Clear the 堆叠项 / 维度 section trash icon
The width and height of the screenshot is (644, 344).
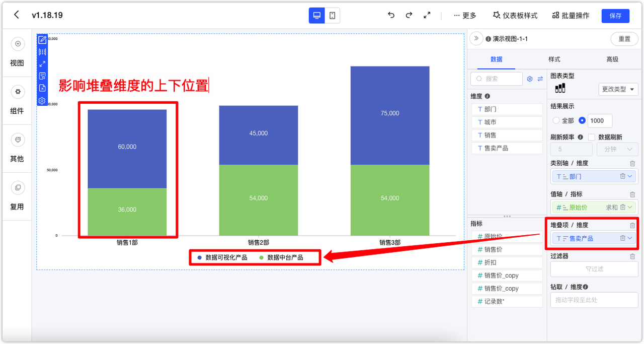click(x=632, y=226)
